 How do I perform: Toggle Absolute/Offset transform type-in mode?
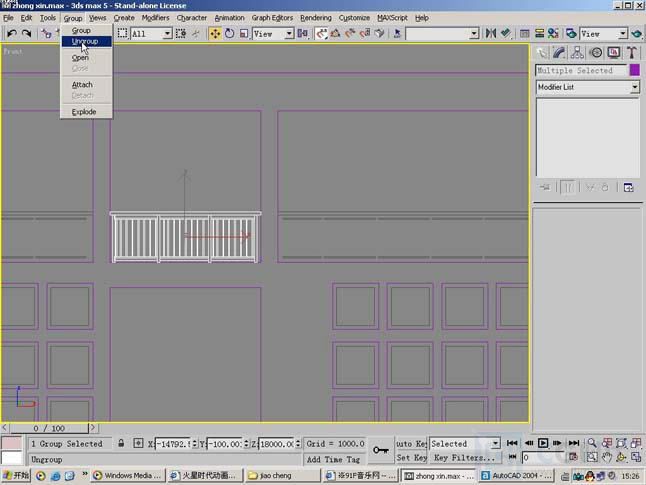point(138,443)
